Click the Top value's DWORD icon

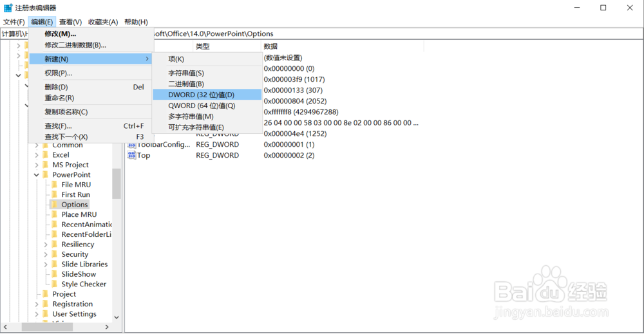tap(131, 155)
